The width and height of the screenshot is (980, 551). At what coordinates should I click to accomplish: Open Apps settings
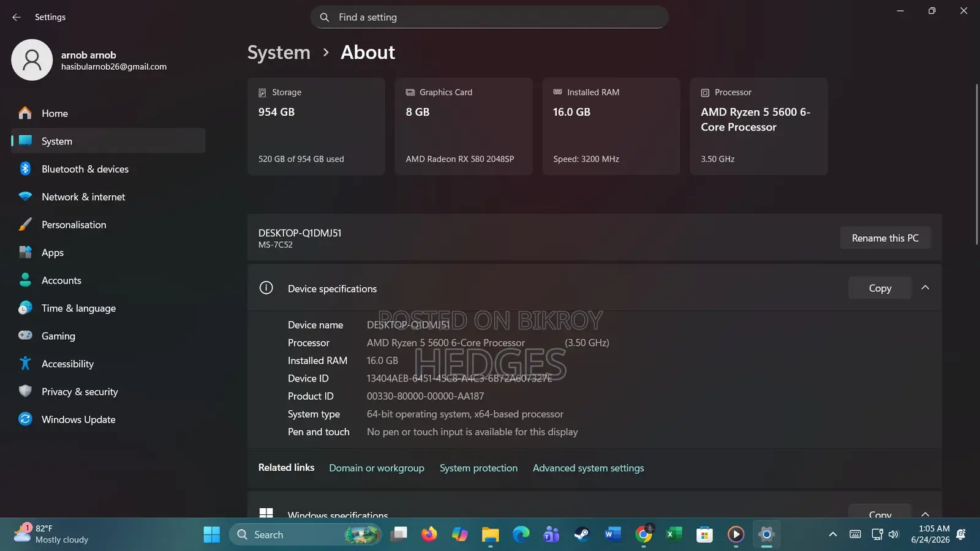(x=108, y=252)
